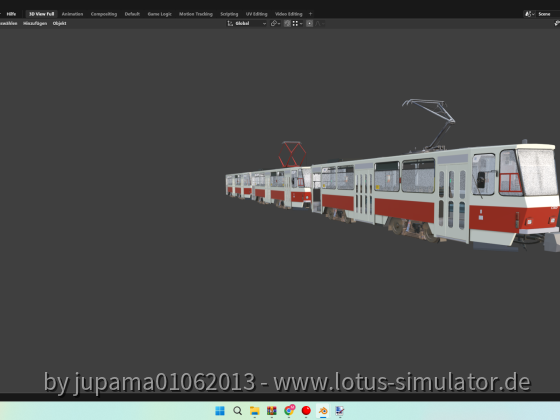
Task: Open the Global transform orientation dropdown
Action: pyautogui.click(x=247, y=23)
